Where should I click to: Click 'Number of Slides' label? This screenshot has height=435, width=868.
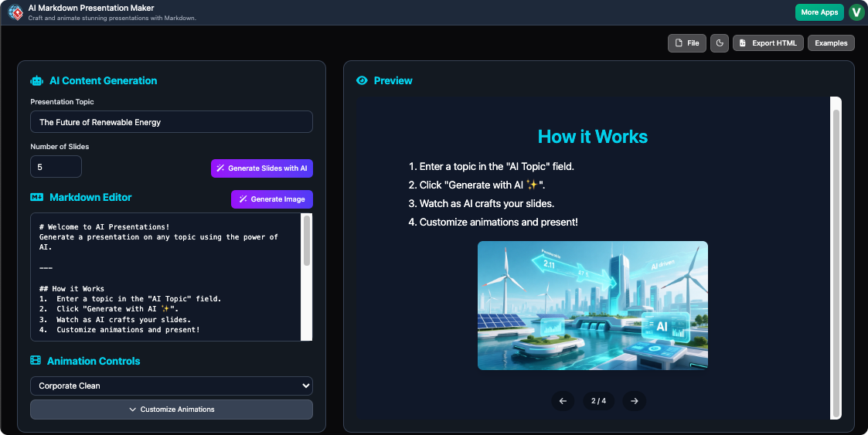[x=60, y=147]
